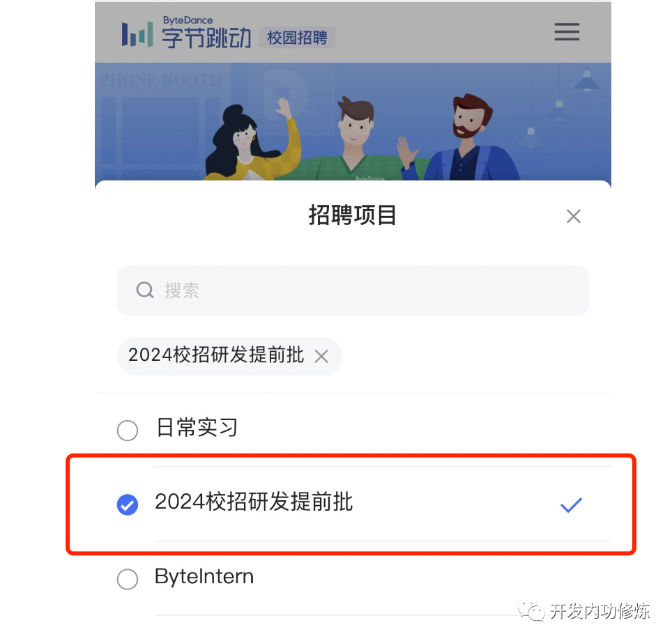Click the 2024校招研发提前批 tag chip
The width and height of the screenshot is (672, 641).
(229, 356)
